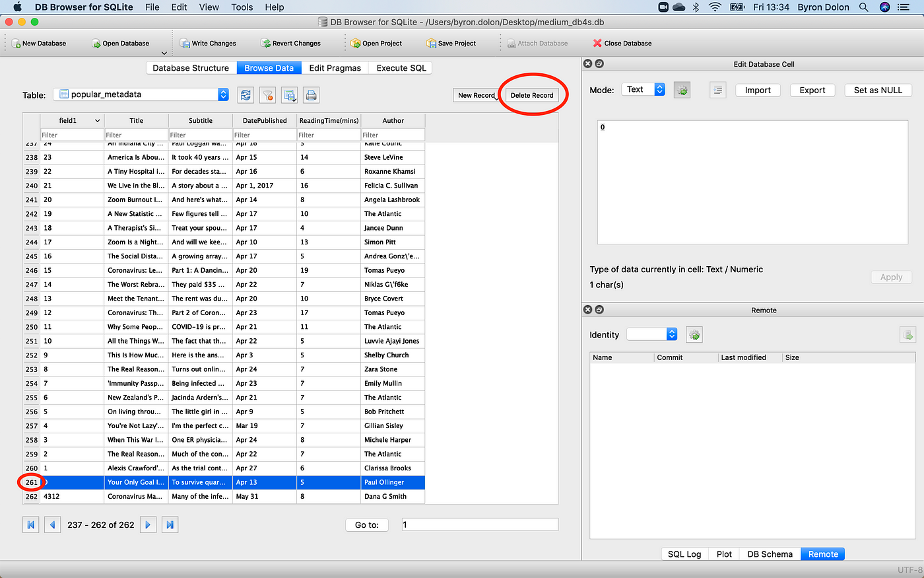Undock the Remote panel
Screen dimensions: 924x578
pyautogui.click(x=599, y=310)
